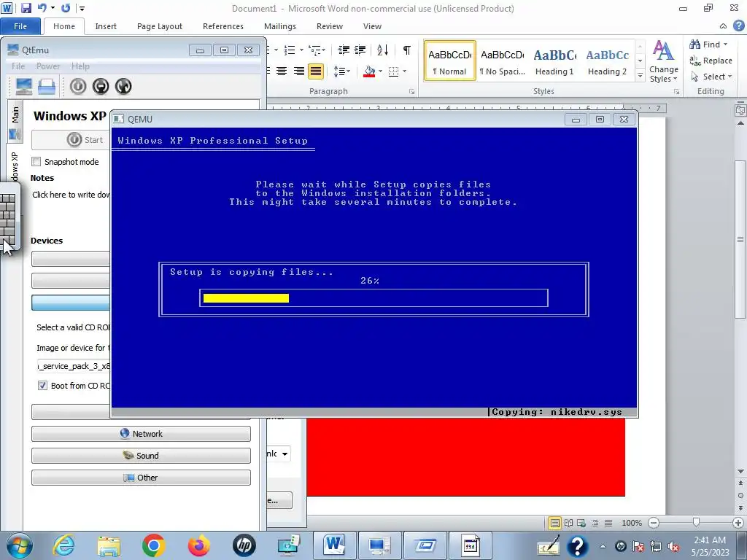Image resolution: width=747 pixels, height=560 pixels.
Task: Open the Network device section in QtEmu
Action: point(141,434)
